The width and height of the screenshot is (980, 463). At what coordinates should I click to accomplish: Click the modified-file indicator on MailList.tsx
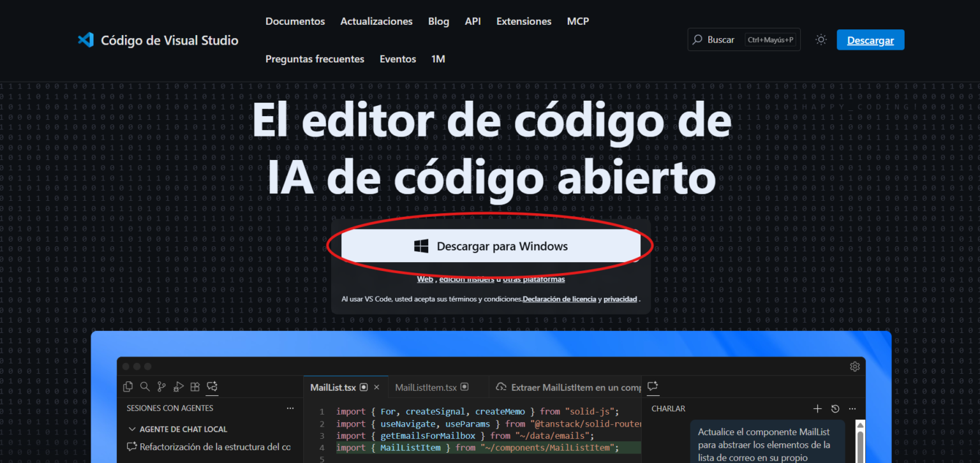click(364, 387)
